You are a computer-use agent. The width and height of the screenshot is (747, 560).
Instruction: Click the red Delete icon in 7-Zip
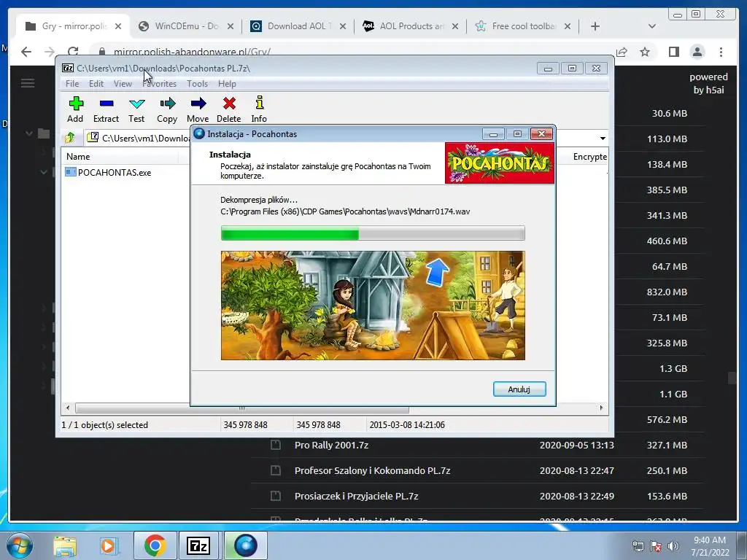coord(228,109)
